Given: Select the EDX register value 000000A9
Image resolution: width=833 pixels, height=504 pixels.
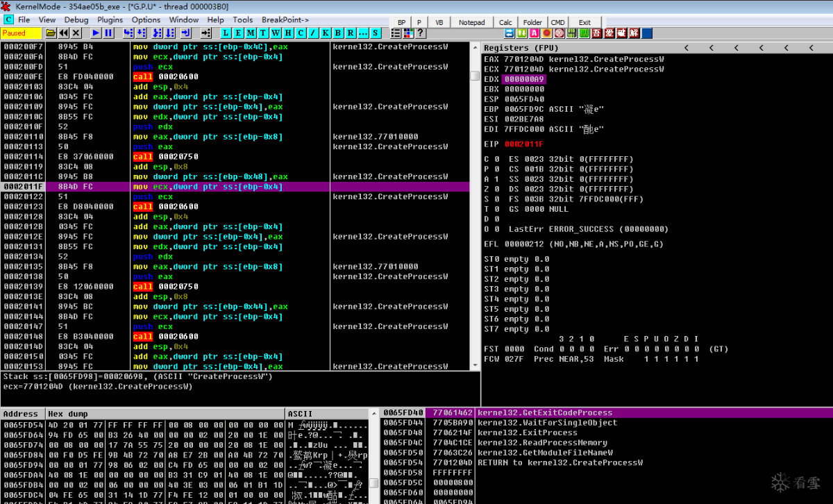Looking at the screenshot, I should 524,79.
